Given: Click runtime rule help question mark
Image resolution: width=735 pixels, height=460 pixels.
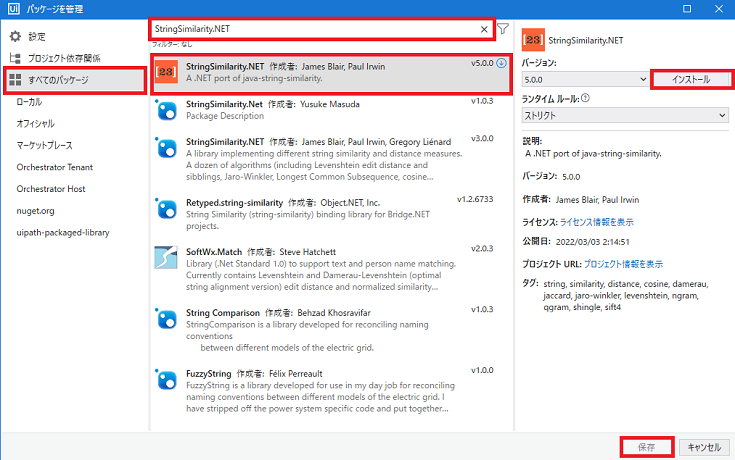Looking at the screenshot, I should tap(585, 98).
